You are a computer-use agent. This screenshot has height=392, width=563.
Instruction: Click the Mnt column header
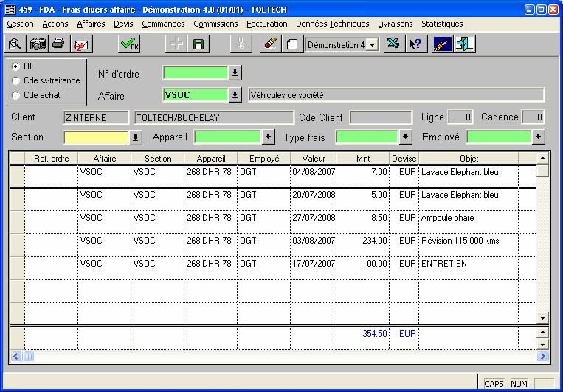click(363, 159)
